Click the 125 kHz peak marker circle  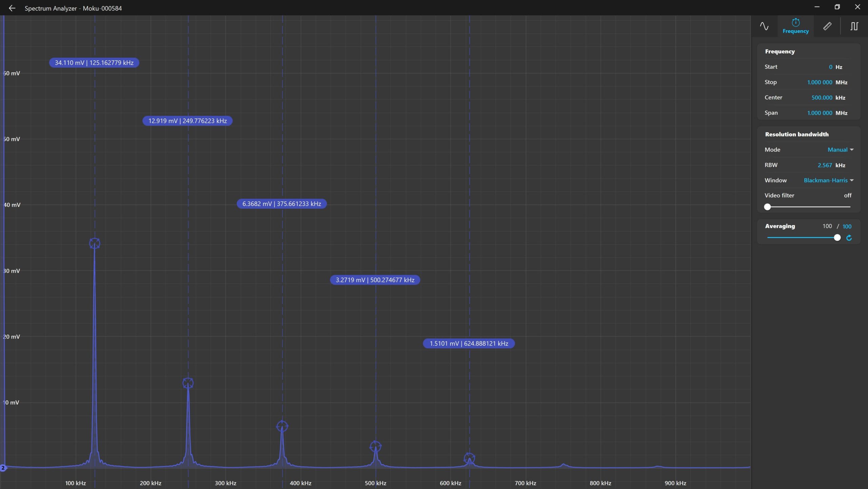pos(95,243)
